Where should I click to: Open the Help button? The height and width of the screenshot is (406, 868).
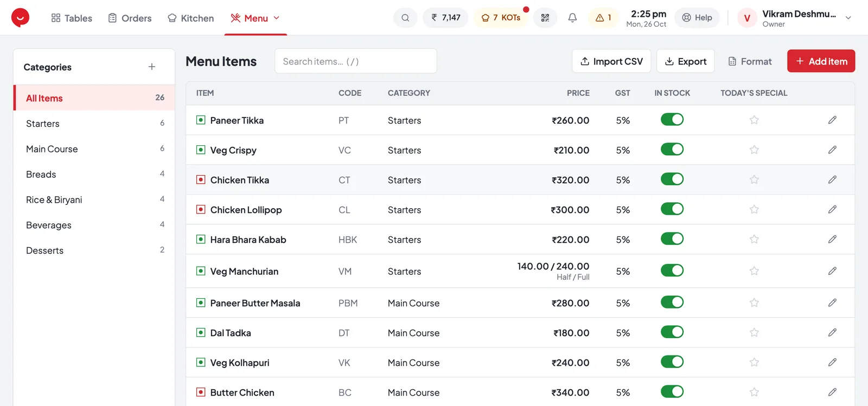[697, 18]
